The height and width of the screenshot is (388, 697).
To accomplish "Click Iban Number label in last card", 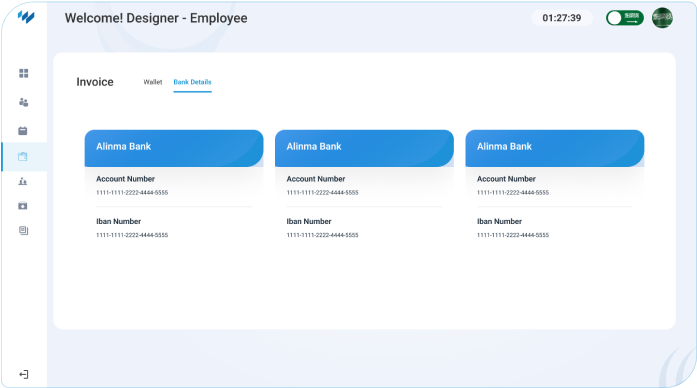I will (499, 221).
